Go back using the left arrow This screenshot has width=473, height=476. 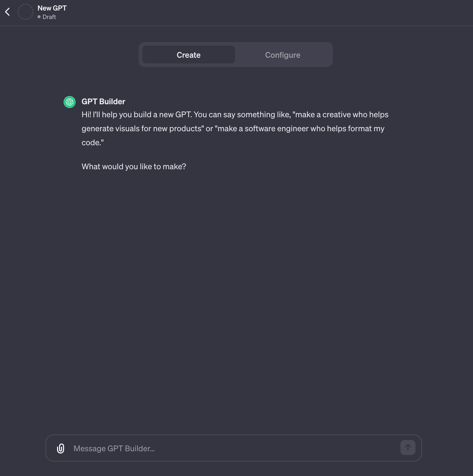pyautogui.click(x=8, y=12)
